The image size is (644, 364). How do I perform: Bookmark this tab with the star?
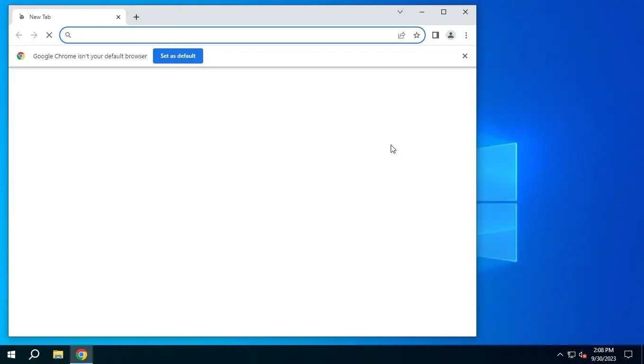point(417,35)
